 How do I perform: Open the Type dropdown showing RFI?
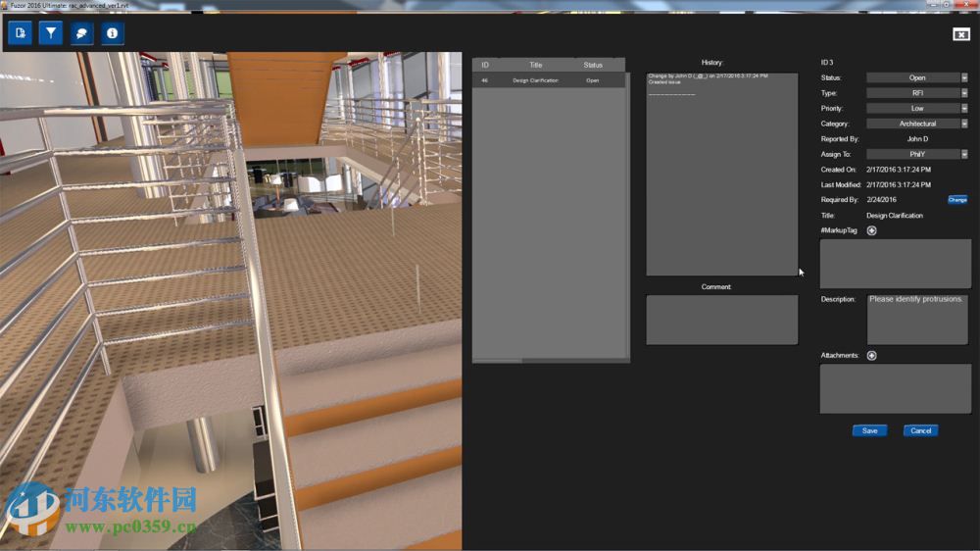click(x=917, y=93)
